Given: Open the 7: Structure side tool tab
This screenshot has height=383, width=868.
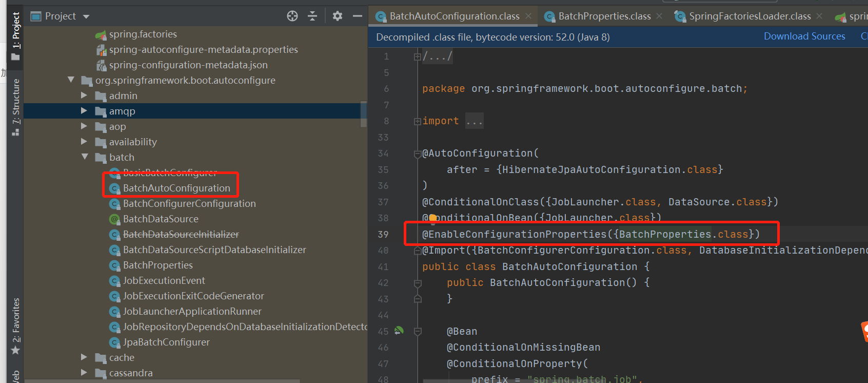Looking at the screenshot, I should (16, 107).
